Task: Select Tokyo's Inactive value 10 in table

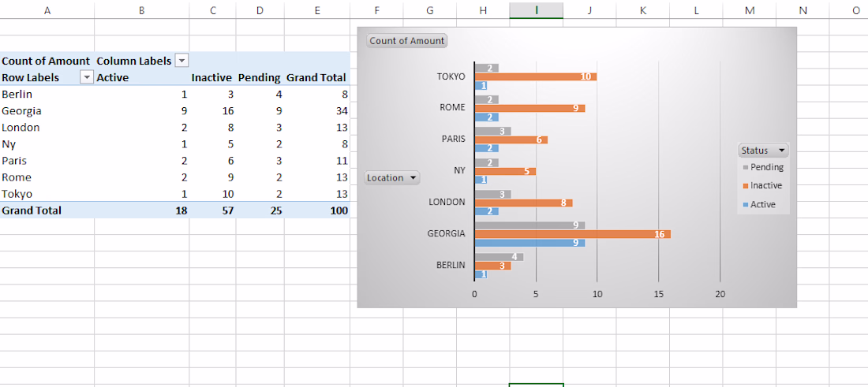Action: (212, 194)
